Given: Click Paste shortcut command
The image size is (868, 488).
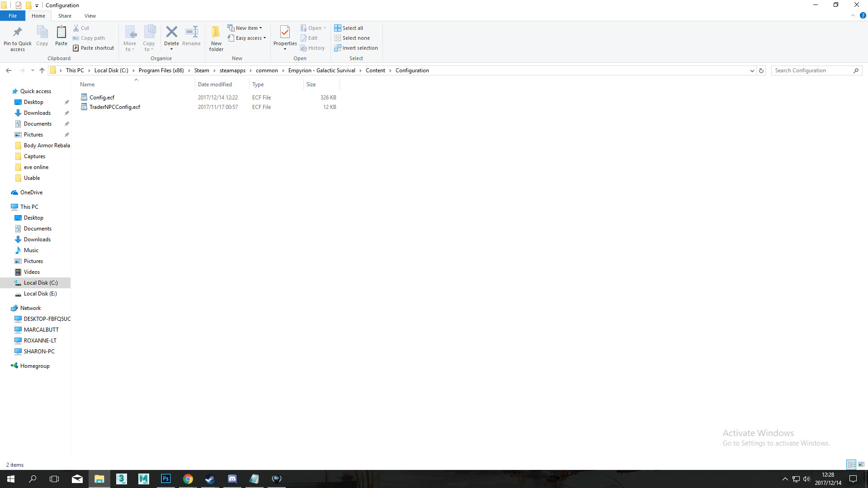Looking at the screenshot, I should point(93,48).
